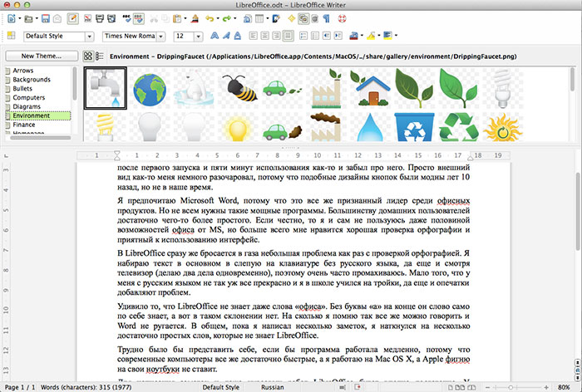
Task: Center the text horizontally
Action: point(264,36)
